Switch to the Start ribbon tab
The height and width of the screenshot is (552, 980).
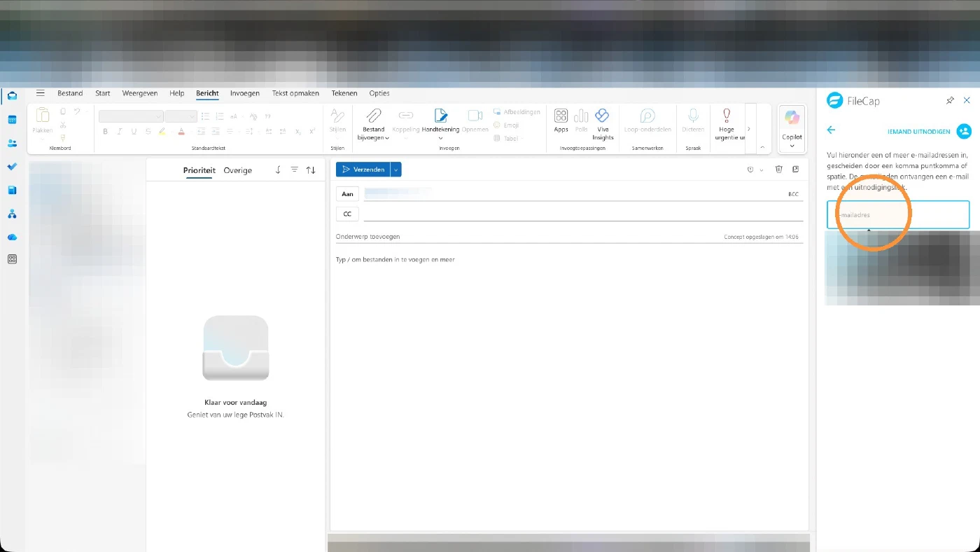pyautogui.click(x=103, y=93)
